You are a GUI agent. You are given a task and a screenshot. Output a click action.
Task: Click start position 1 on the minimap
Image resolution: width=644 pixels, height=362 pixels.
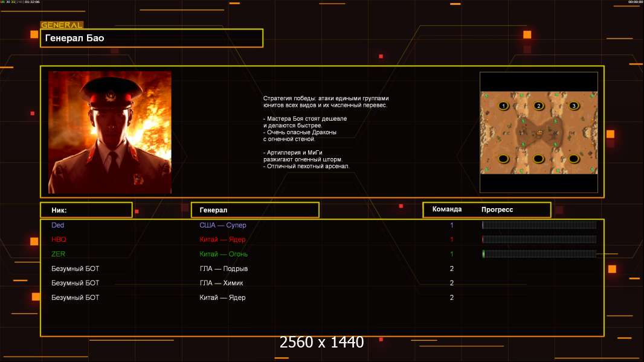point(503,106)
